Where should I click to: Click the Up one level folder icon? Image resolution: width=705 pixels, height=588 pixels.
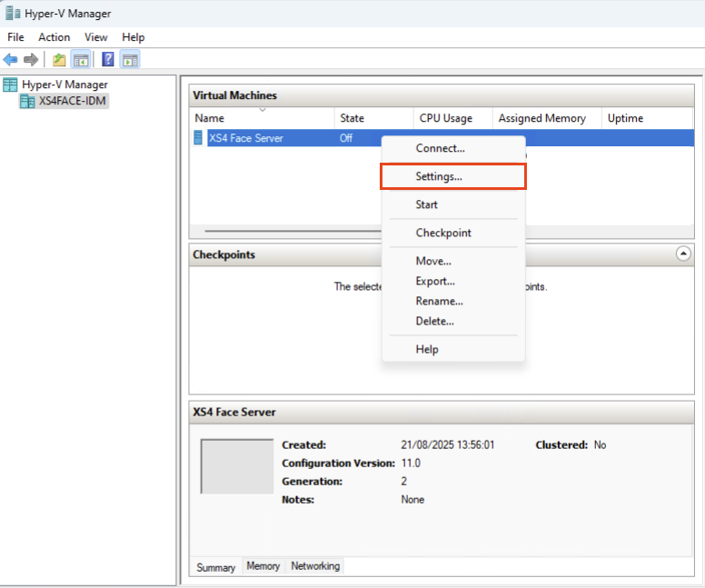tap(59, 59)
